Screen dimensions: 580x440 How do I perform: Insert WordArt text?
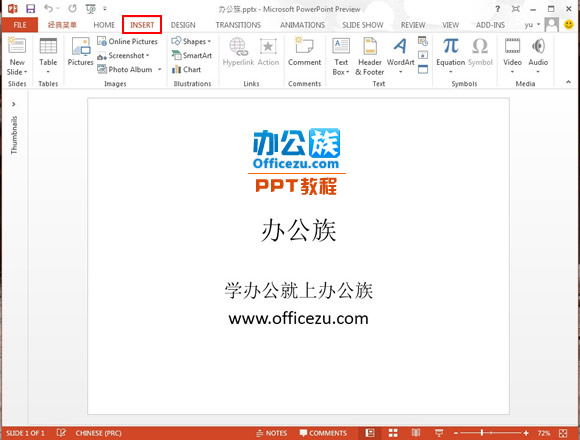point(401,55)
